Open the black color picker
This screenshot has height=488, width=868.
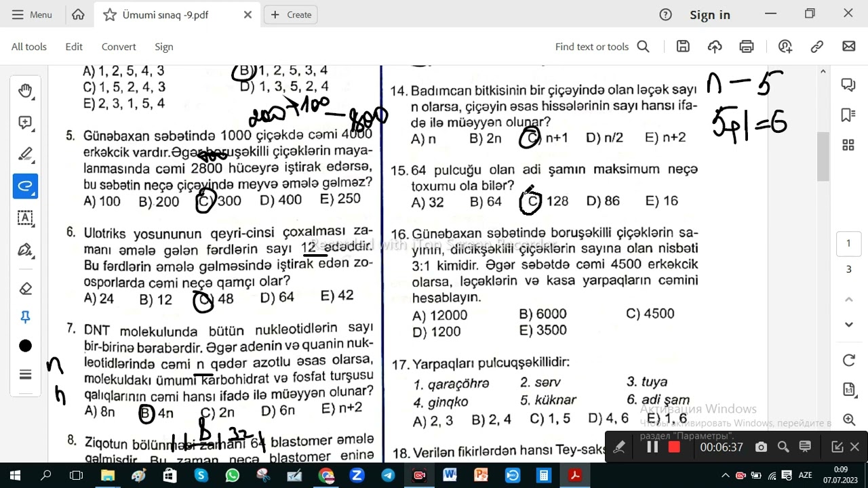coord(25,346)
